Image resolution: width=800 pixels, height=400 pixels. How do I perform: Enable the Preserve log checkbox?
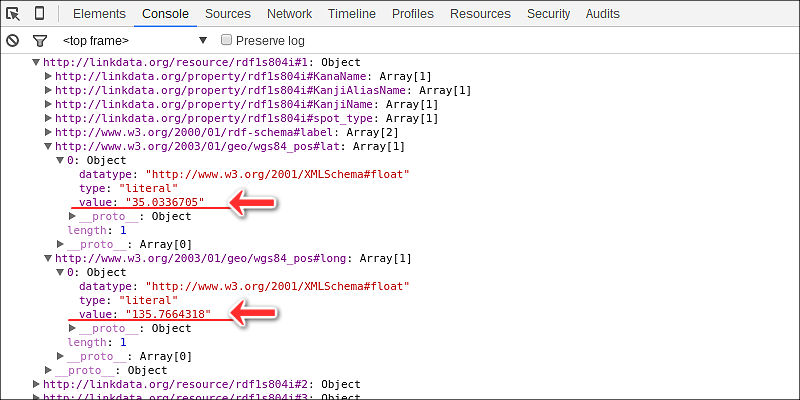point(226,40)
